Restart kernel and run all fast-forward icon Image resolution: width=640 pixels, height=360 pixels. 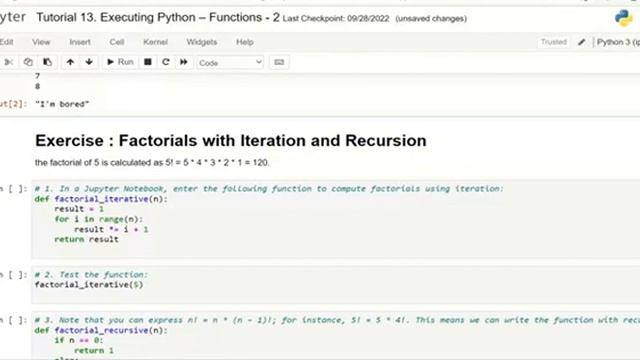tap(184, 62)
